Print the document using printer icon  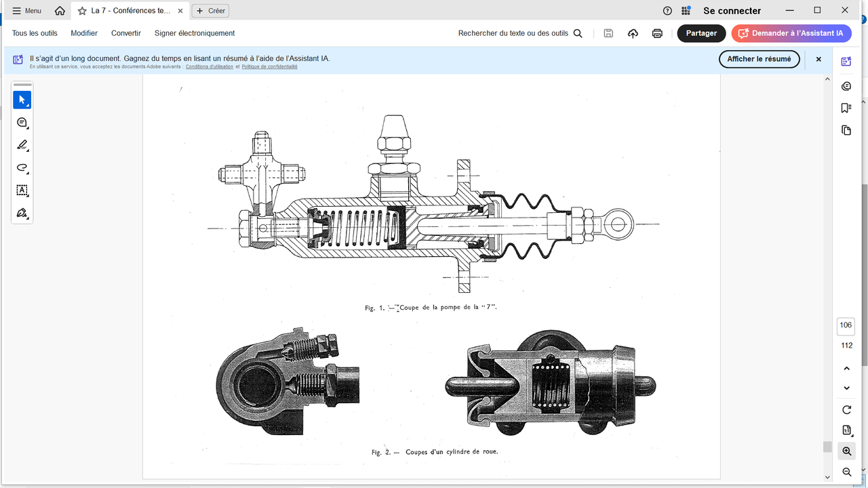point(657,33)
